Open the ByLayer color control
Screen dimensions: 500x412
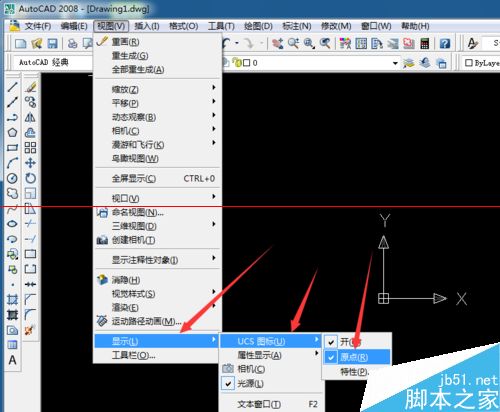pos(482,63)
